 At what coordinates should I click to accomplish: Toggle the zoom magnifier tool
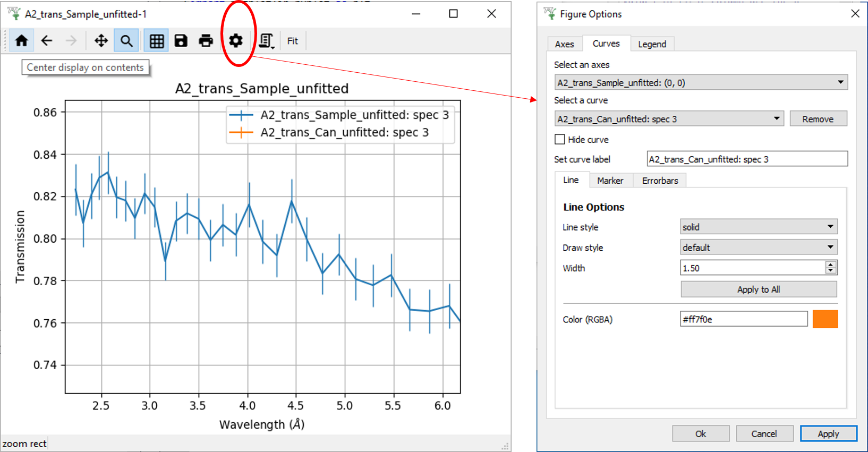[x=126, y=41]
